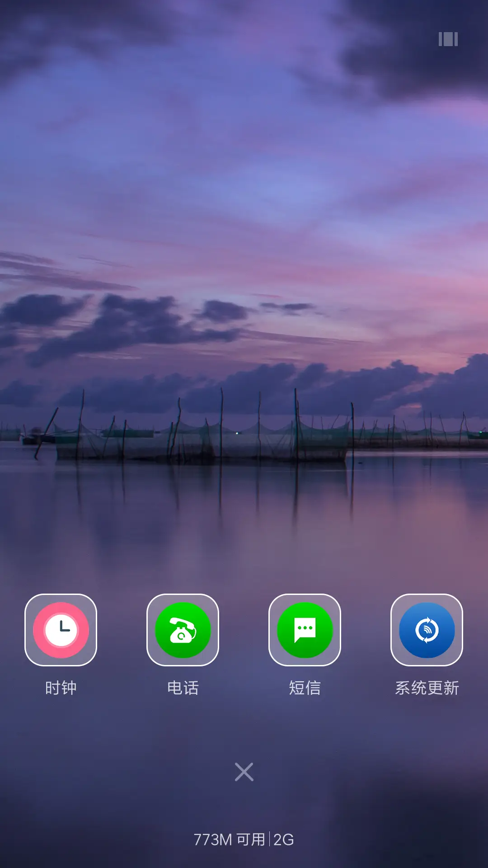This screenshot has height=868, width=488.
Task: Open the 系统更新 system update icon
Action: pos(427,630)
